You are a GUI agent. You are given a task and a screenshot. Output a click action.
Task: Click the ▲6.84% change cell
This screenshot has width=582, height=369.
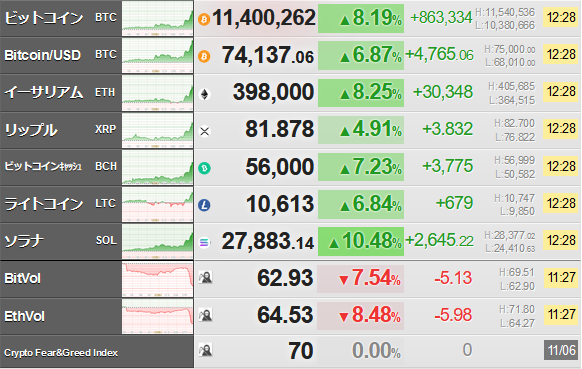coord(361,204)
